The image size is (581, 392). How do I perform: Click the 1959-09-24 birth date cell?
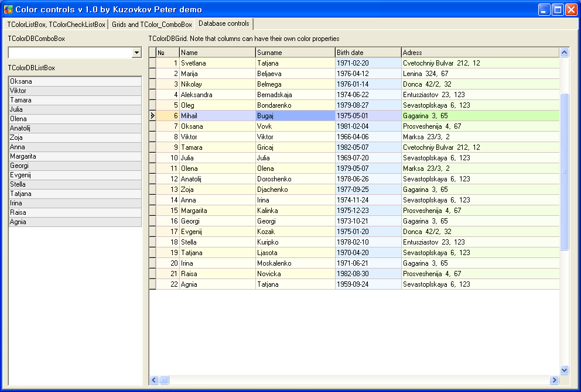point(368,284)
